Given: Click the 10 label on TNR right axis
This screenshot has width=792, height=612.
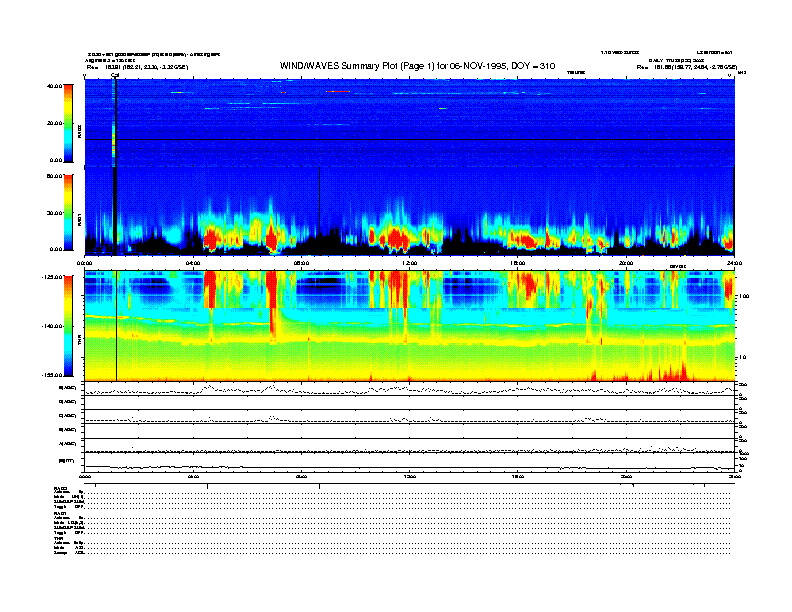Looking at the screenshot, I should pos(742,358).
